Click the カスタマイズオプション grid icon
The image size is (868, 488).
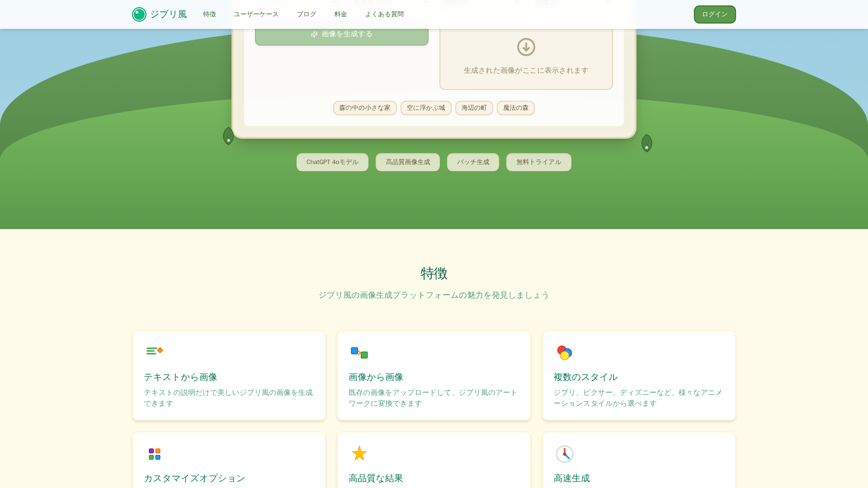pyautogui.click(x=155, y=454)
